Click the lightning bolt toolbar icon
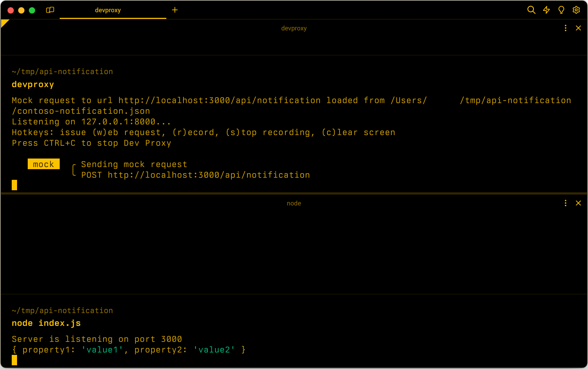 click(546, 10)
